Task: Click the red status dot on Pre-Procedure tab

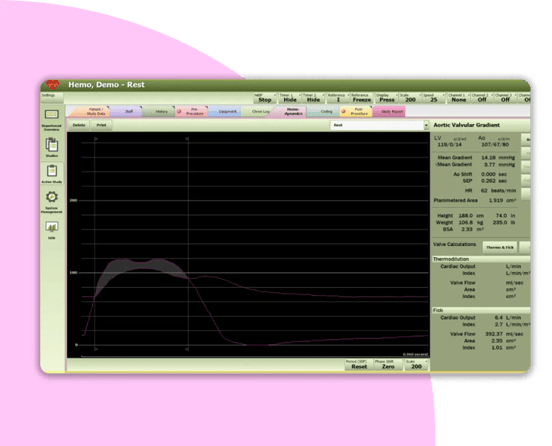Action: click(179, 112)
